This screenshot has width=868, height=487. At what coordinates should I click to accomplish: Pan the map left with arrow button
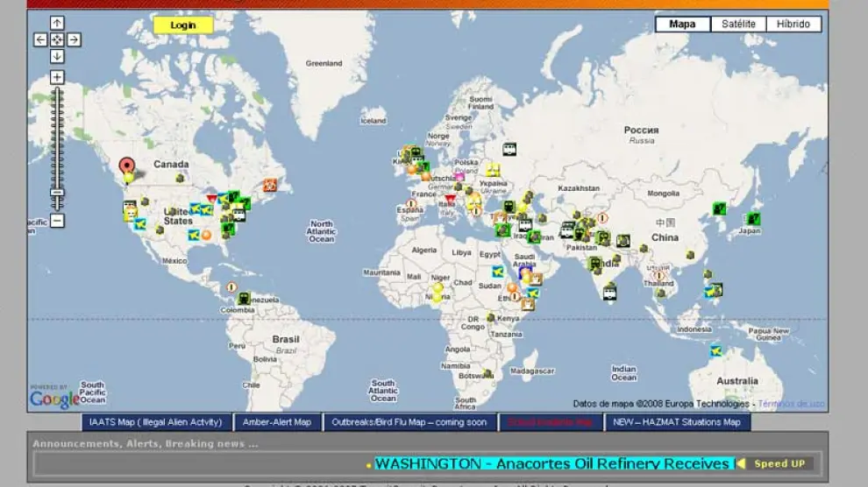click(x=40, y=39)
